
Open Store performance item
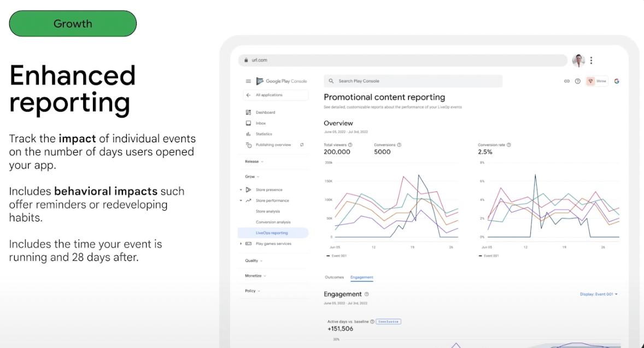pyautogui.click(x=272, y=200)
